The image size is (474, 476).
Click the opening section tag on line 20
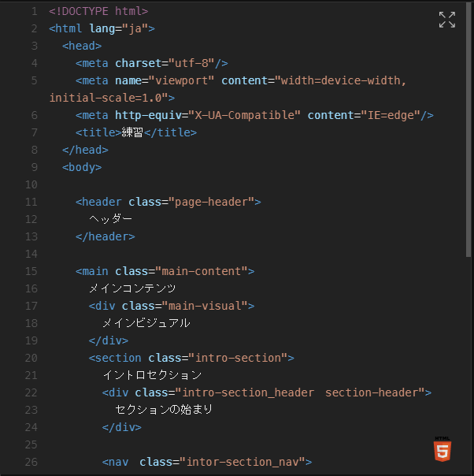click(191, 358)
